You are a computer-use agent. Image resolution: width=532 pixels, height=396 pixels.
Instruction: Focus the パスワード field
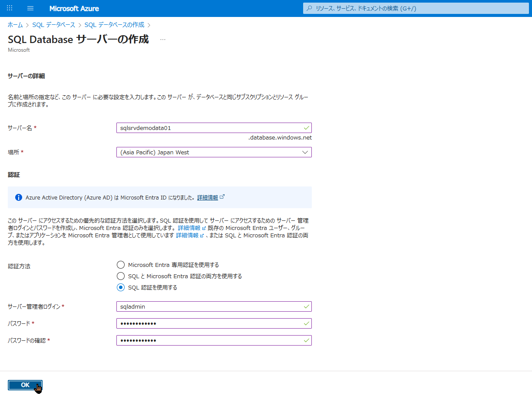pyautogui.click(x=208, y=323)
